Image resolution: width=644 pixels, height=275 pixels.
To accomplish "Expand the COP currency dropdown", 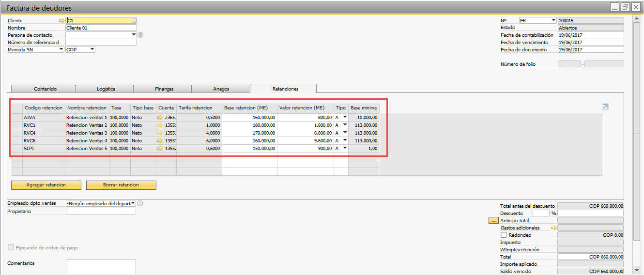I will pos(92,49).
